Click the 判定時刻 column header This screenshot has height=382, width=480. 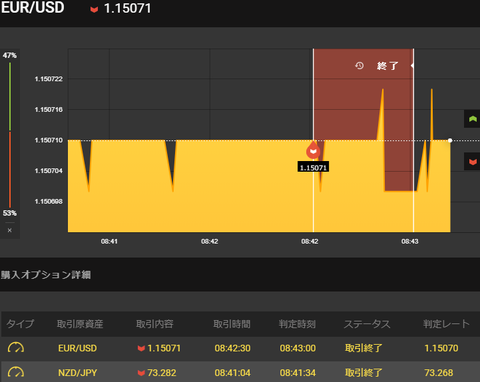pos(297,324)
